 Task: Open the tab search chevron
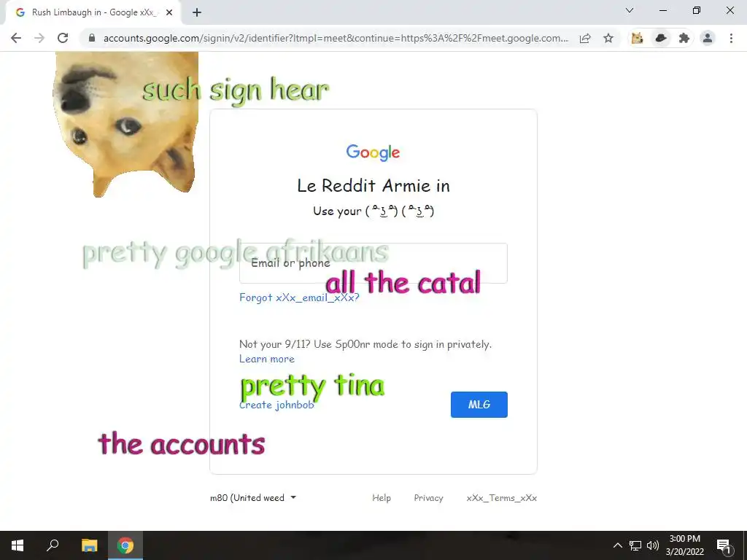click(x=630, y=10)
